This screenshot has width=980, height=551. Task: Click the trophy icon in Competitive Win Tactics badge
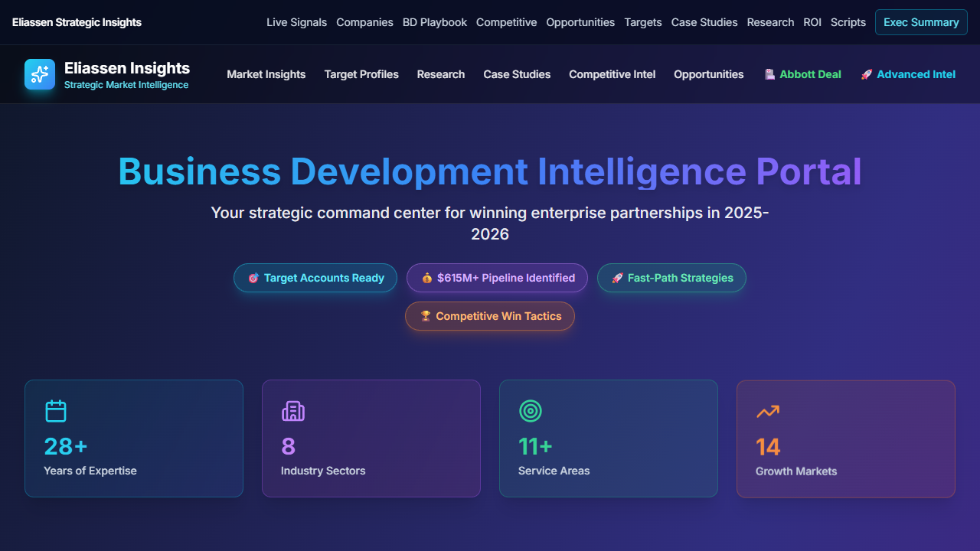pos(426,315)
